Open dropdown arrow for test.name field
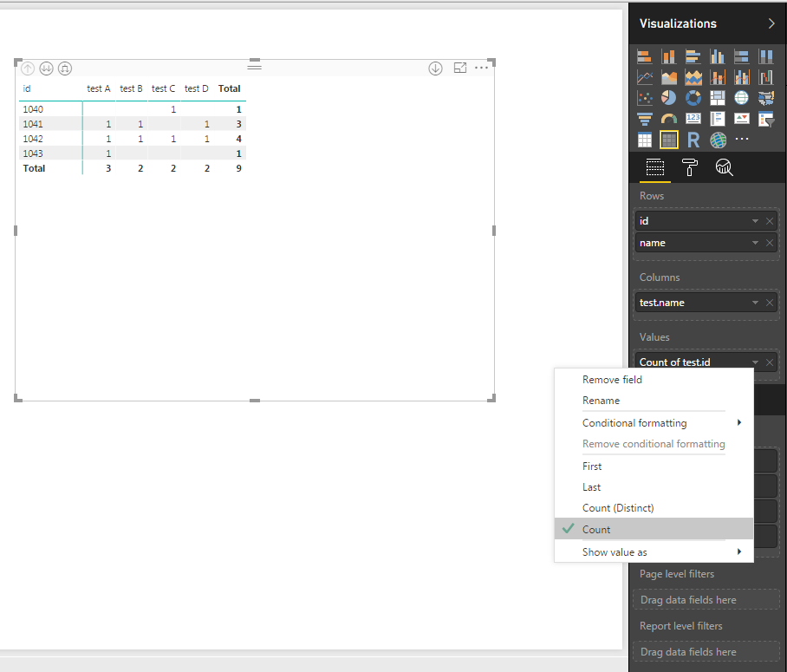 [x=756, y=303]
